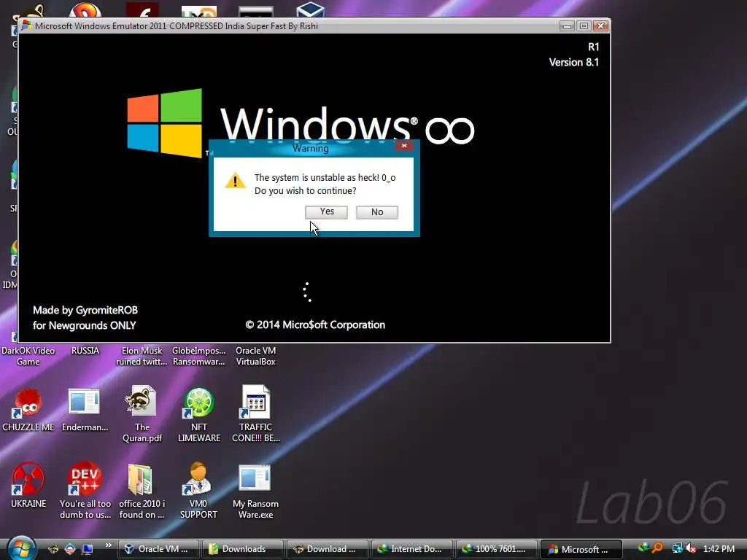Switch to the Downloads taskbar button
747x560 pixels.
coord(242,549)
